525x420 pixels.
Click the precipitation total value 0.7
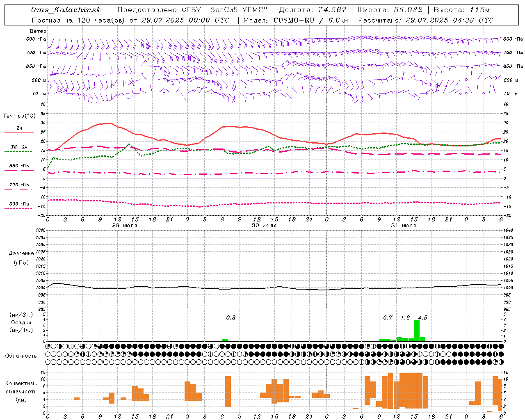tap(388, 317)
